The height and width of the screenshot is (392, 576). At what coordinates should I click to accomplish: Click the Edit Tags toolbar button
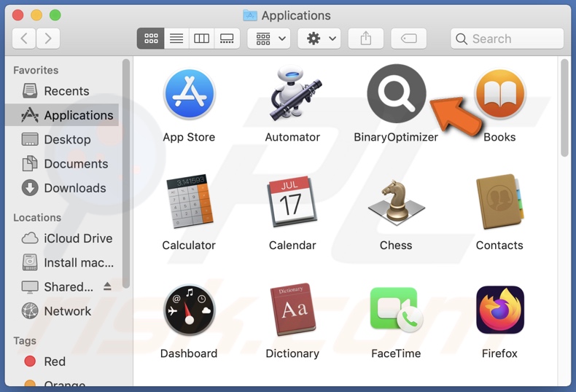408,38
